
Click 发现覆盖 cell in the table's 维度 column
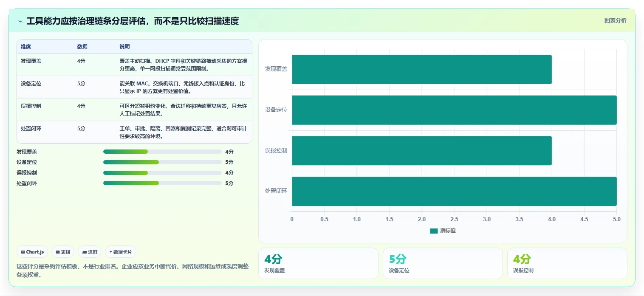click(31, 61)
